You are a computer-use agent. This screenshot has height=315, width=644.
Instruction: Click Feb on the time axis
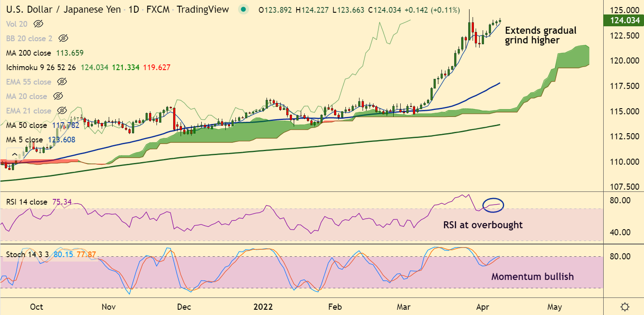pyautogui.click(x=334, y=307)
